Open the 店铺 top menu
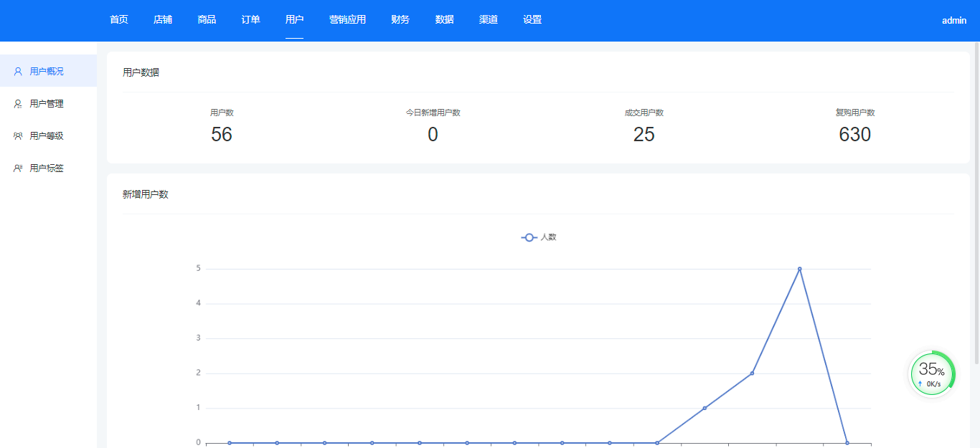Viewport: 980px width, 448px height. pyautogui.click(x=163, y=20)
